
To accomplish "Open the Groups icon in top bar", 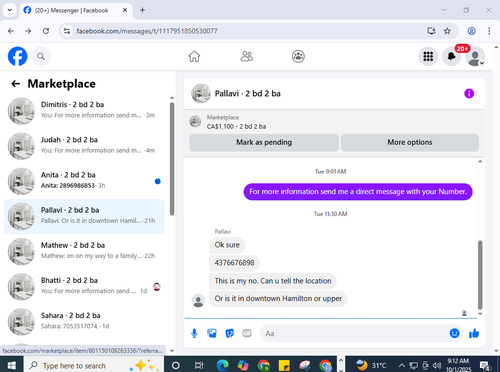I will pyautogui.click(x=298, y=56).
